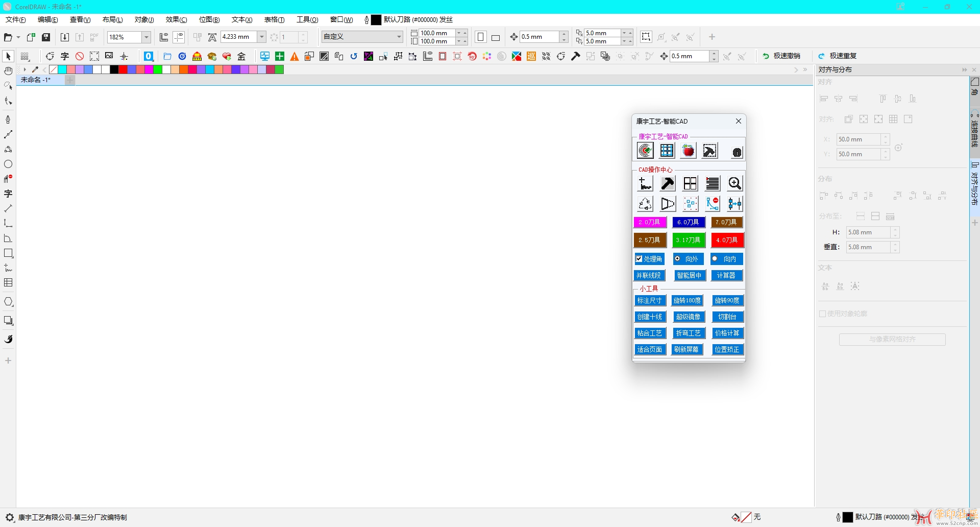Open the 效果(C) menu
Screen dimensions: 980x527
coord(176,20)
